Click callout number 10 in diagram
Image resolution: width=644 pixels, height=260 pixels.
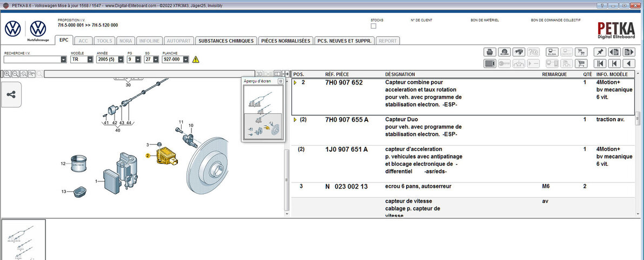191,125
